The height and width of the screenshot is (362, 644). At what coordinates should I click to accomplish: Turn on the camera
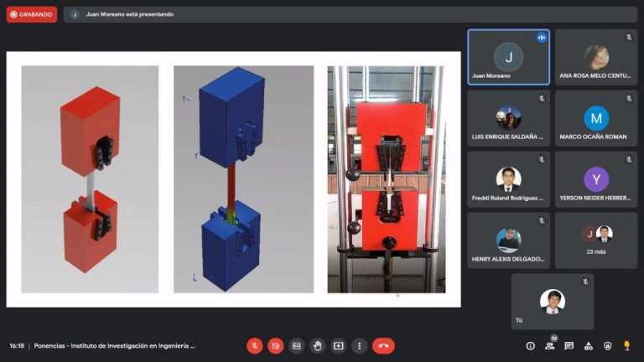[x=276, y=345]
